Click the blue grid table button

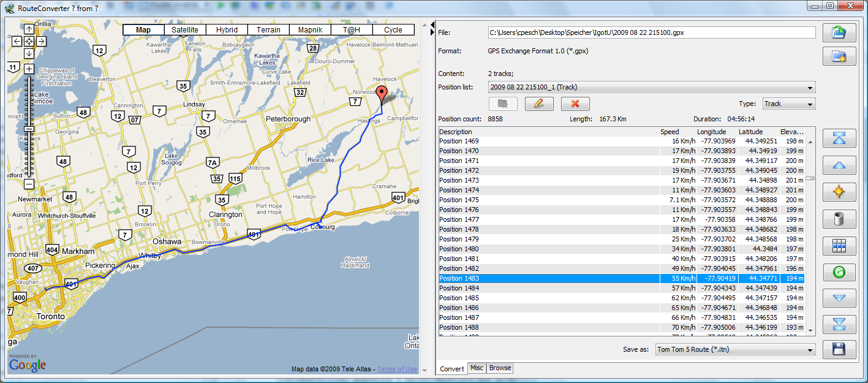coord(839,246)
